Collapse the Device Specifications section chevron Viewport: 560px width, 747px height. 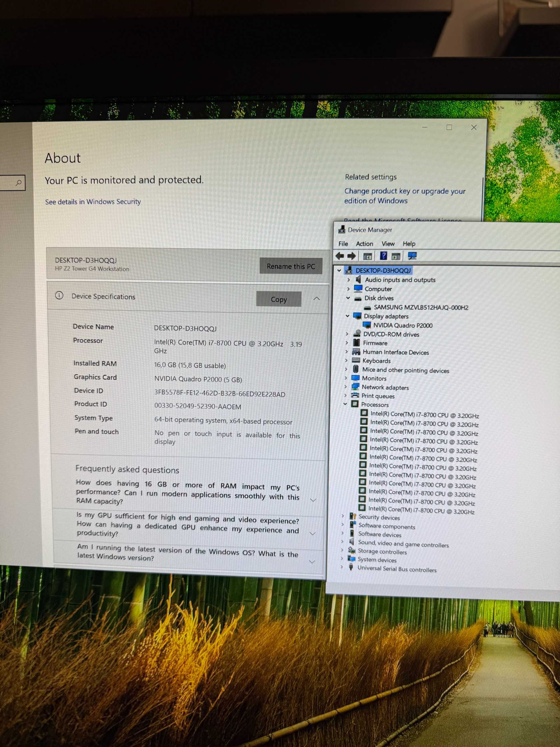coord(316,299)
